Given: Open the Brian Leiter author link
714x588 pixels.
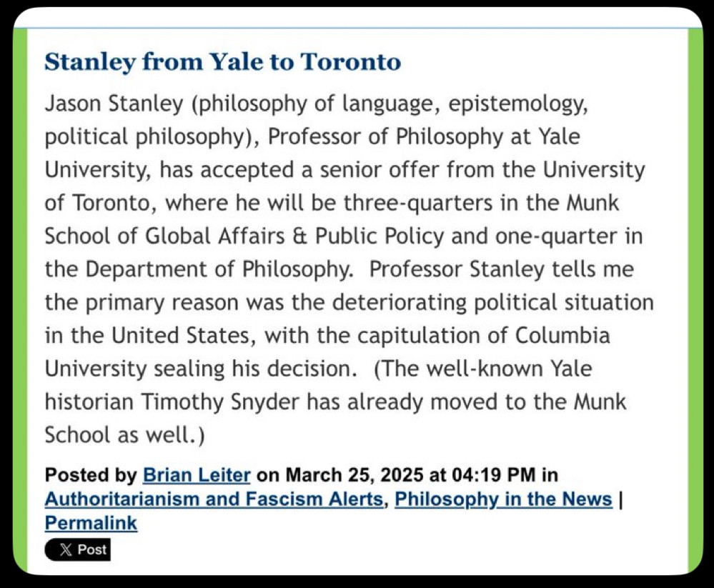Looking at the screenshot, I should [x=197, y=475].
